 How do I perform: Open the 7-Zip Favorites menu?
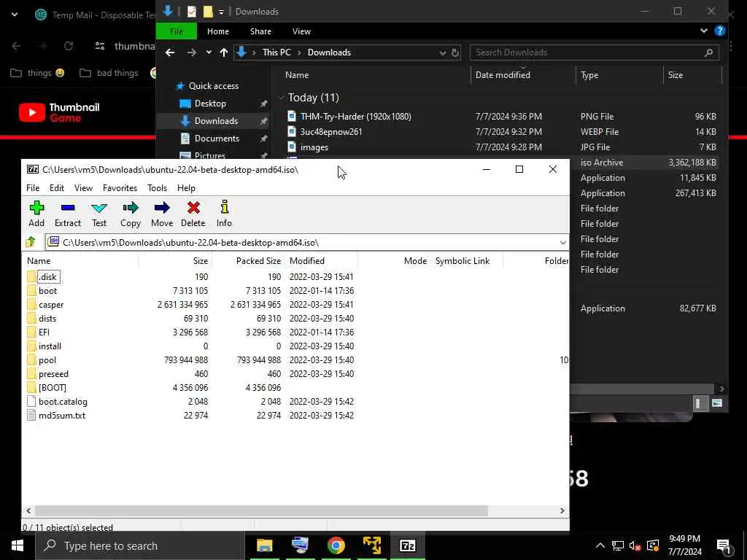click(x=120, y=187)
